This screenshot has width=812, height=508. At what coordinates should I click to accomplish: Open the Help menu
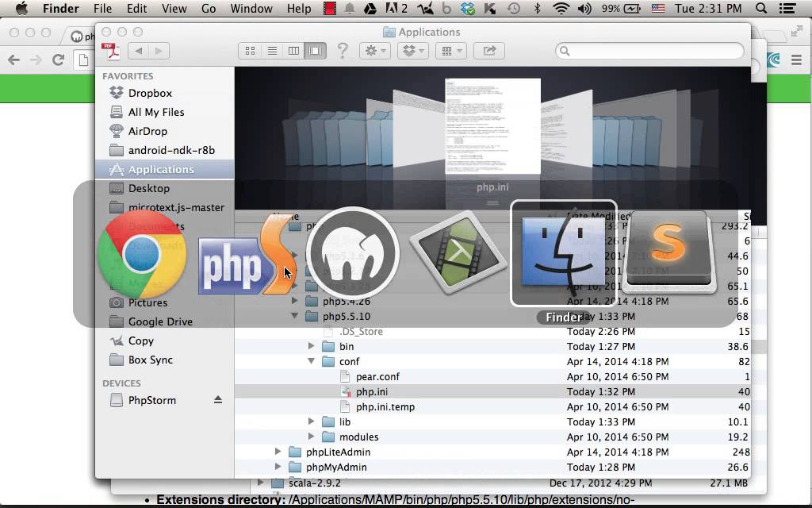pyautogui.click(x=299, y=8)
